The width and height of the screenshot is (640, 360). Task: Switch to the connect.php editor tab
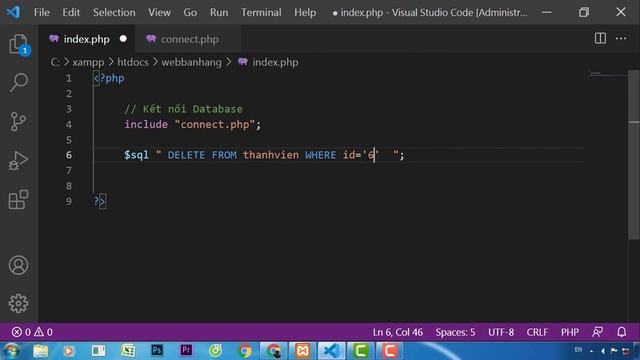point(189,39)
